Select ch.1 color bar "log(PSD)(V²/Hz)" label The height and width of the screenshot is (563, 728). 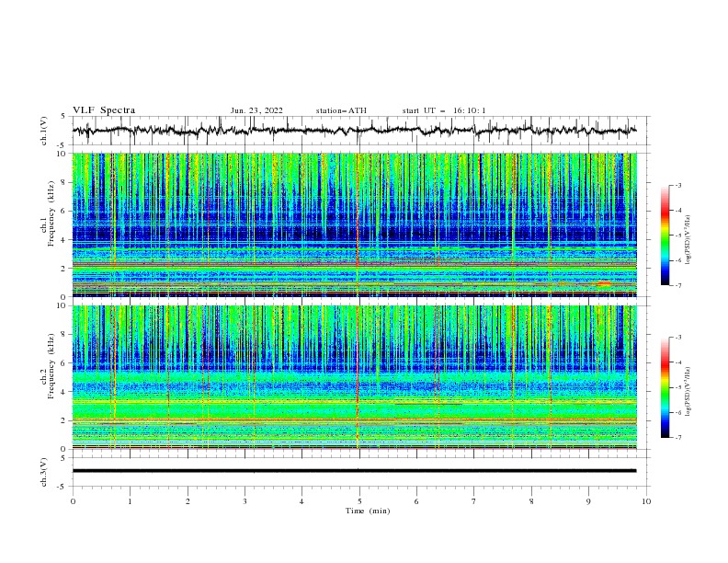click(x=688, y=240)
